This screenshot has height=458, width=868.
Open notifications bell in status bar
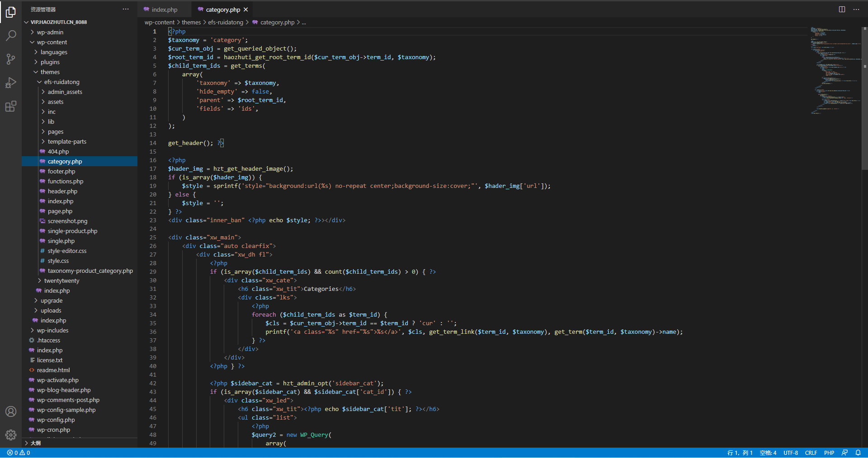click(858, 453)
